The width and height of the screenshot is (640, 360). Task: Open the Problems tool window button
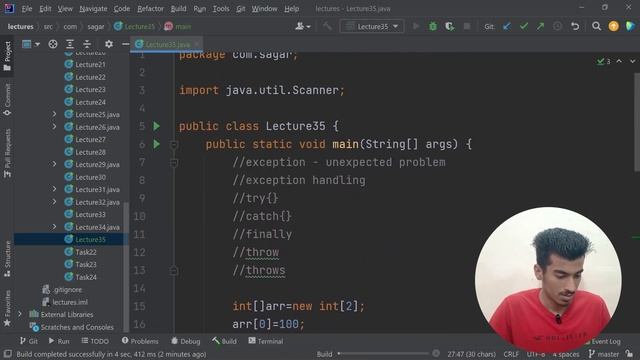coord(140,341)
